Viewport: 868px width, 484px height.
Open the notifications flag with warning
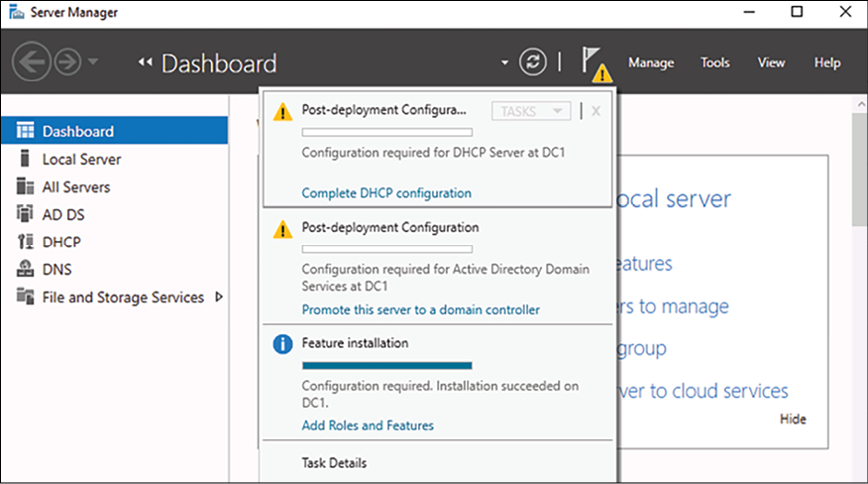597,63
